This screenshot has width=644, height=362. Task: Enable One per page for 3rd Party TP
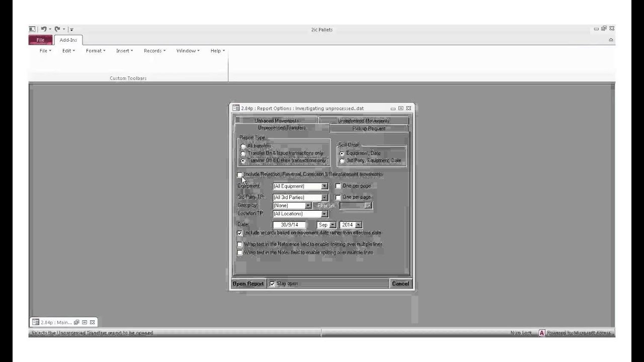coord(338,197)
